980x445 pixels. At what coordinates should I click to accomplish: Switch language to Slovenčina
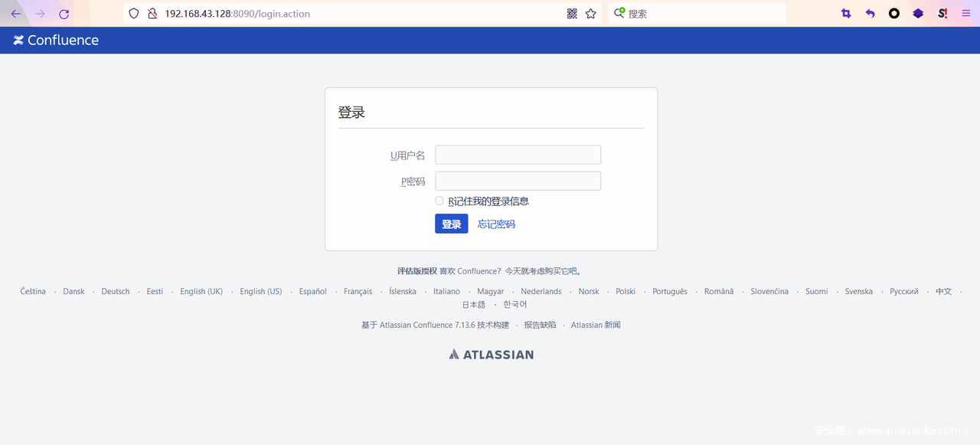coord(769,292)
